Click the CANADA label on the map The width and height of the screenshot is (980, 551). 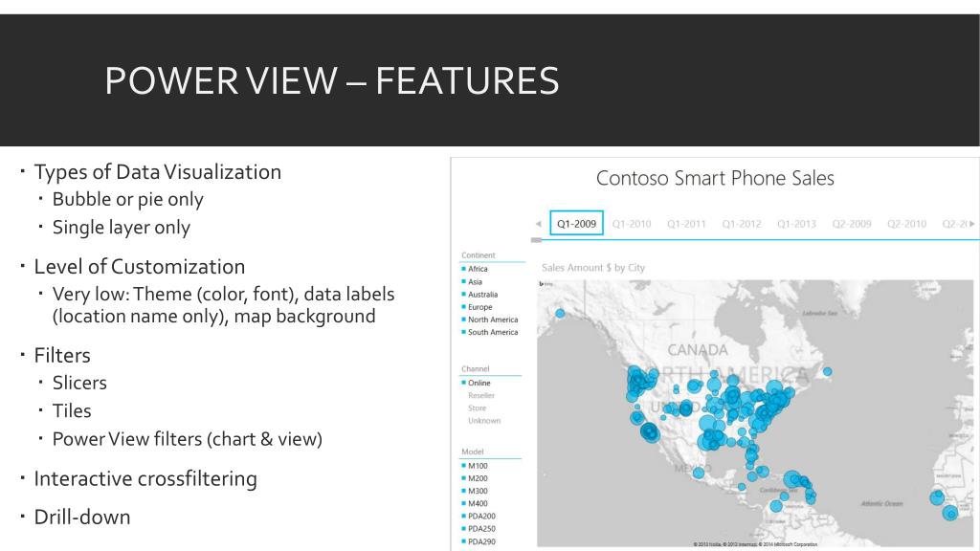click(698, 350)
